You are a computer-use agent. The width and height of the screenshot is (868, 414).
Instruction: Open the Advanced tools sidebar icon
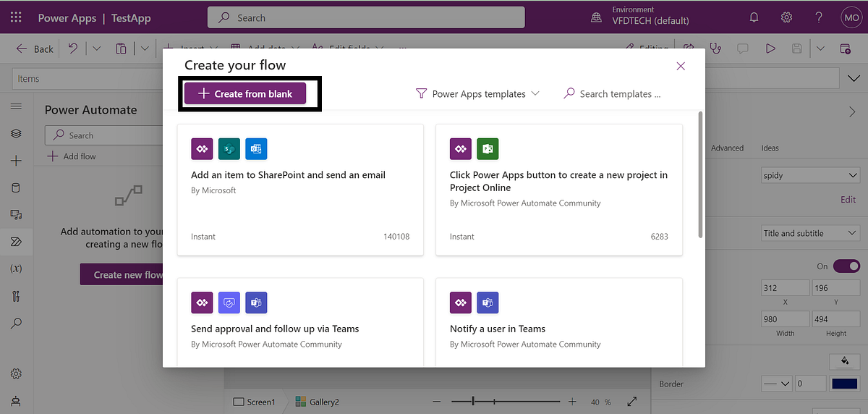[x=16, y=296]
